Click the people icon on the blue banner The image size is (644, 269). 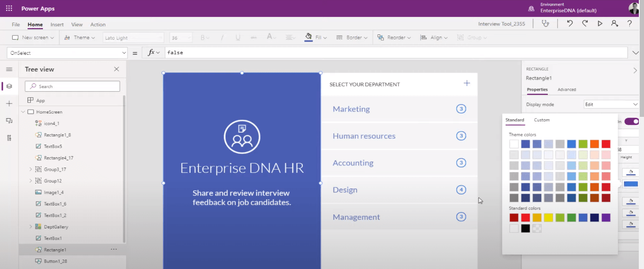[242, 137]
